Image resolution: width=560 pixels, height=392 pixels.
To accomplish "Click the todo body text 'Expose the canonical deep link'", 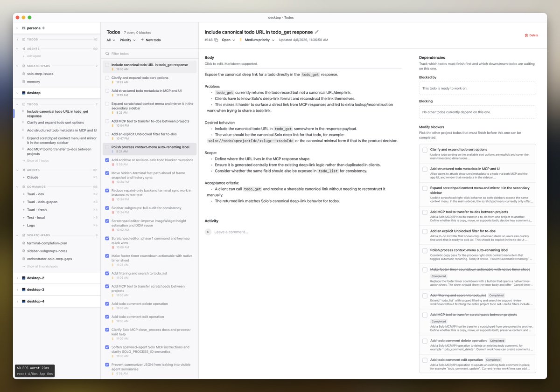I will [271, 75].
